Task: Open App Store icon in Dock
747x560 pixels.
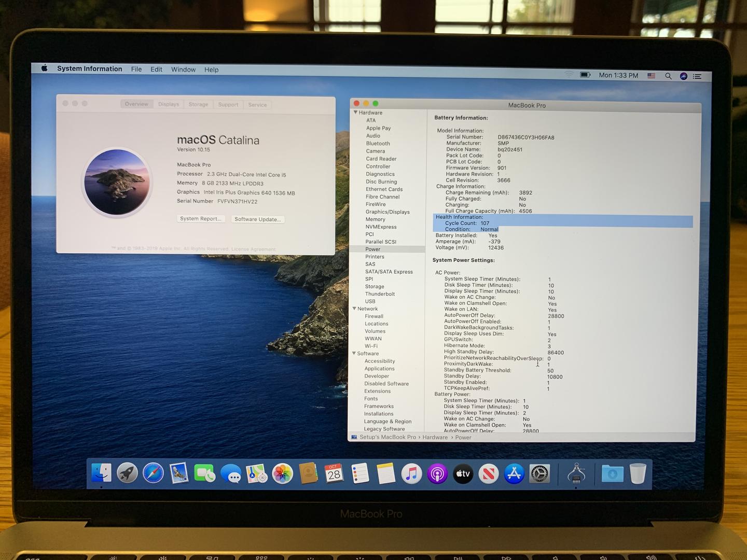Action: coord(514,474)
